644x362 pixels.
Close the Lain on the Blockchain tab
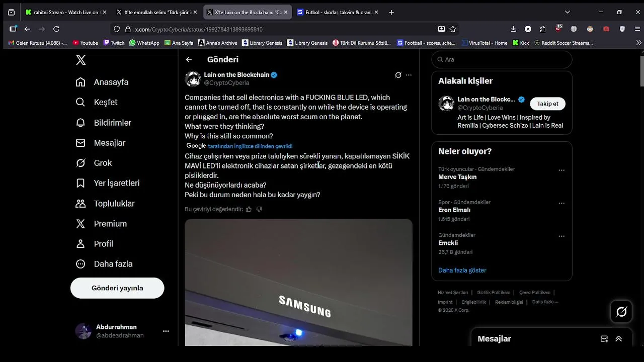point(286,12)
